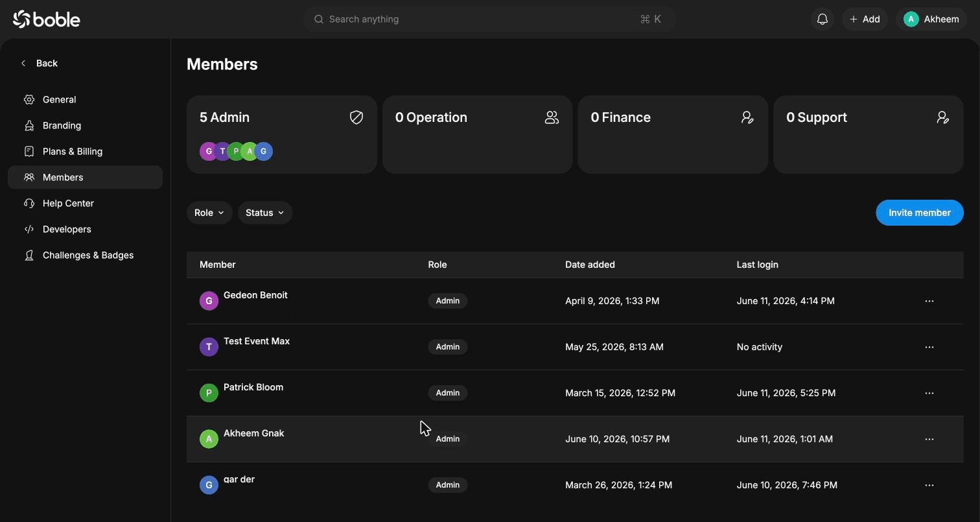980x522 pixels.
Task: Click the qar der name
Action: coord(239,479)
